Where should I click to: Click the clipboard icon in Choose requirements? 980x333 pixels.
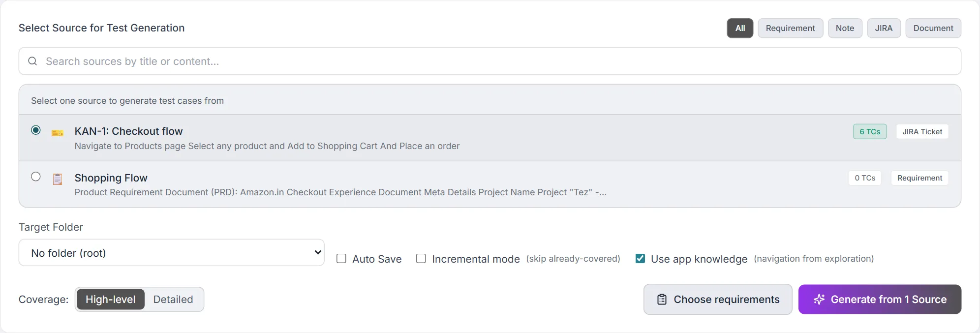662,299
